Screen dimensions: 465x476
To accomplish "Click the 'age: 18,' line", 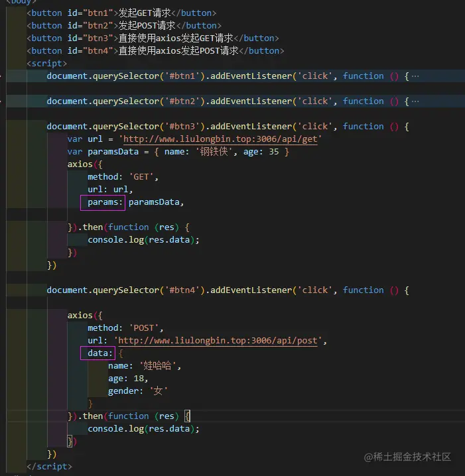I will (128, 379).
